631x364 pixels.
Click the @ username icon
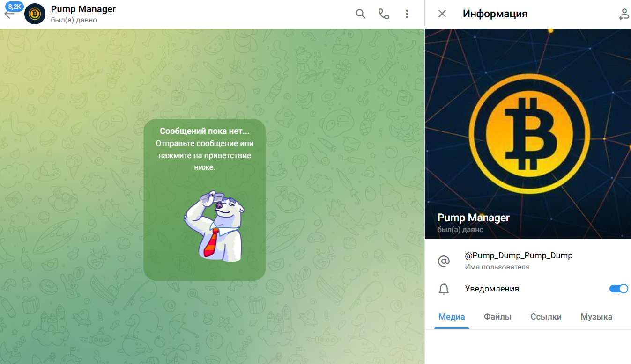point(443,261)
